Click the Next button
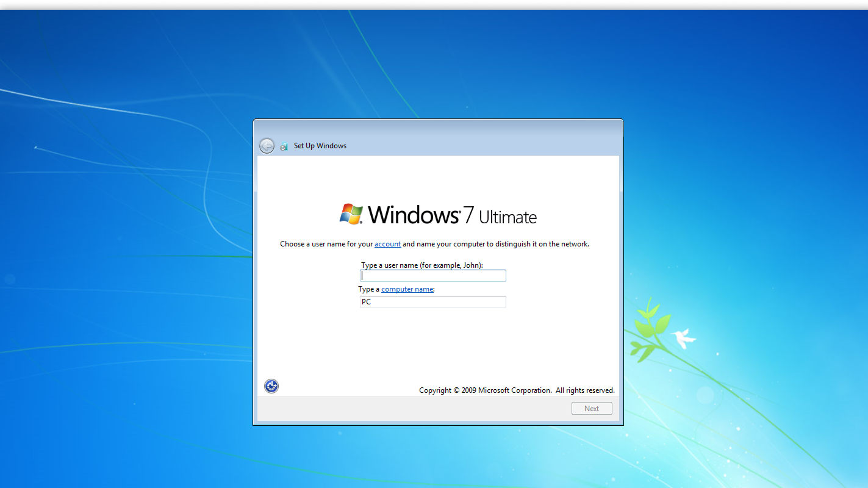Screen dimensions: 868x488 [x=592, y=409]
